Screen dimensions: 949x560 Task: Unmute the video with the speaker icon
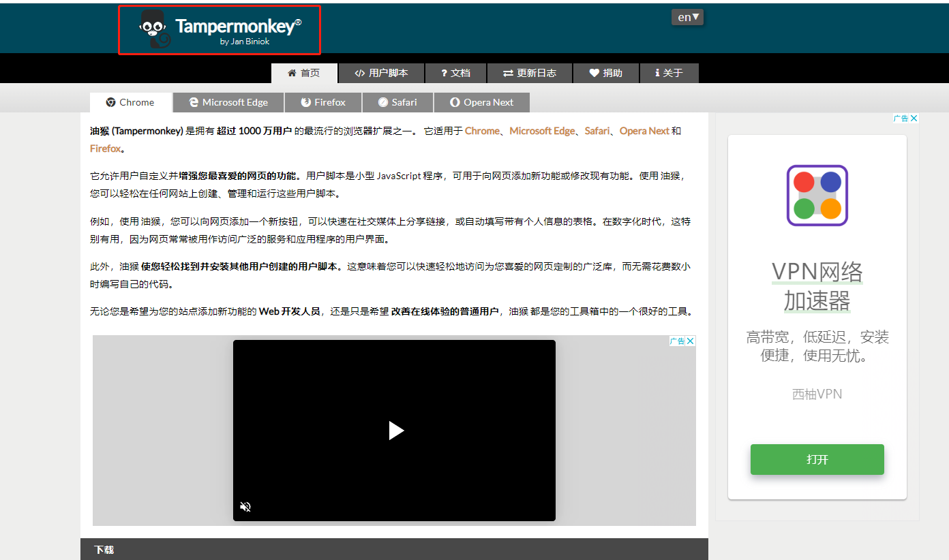[246, 507]
